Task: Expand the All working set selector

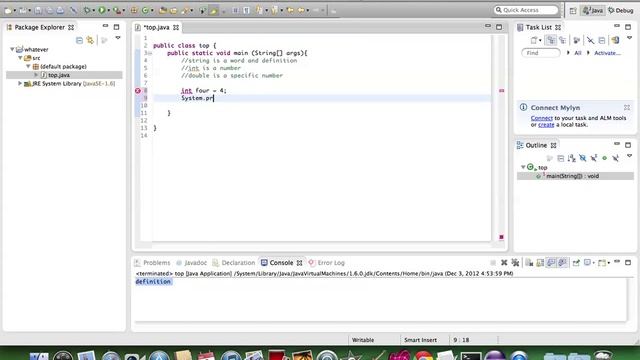Action: pyautogui.click(x=569, y=53)
